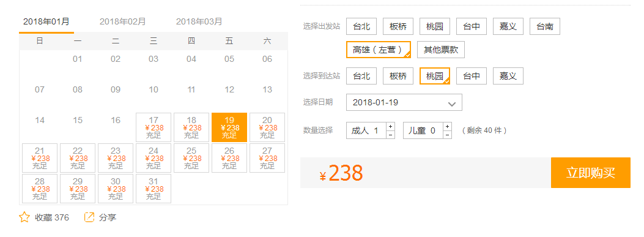Select arrival station 台北

click(x=361, y=76)
